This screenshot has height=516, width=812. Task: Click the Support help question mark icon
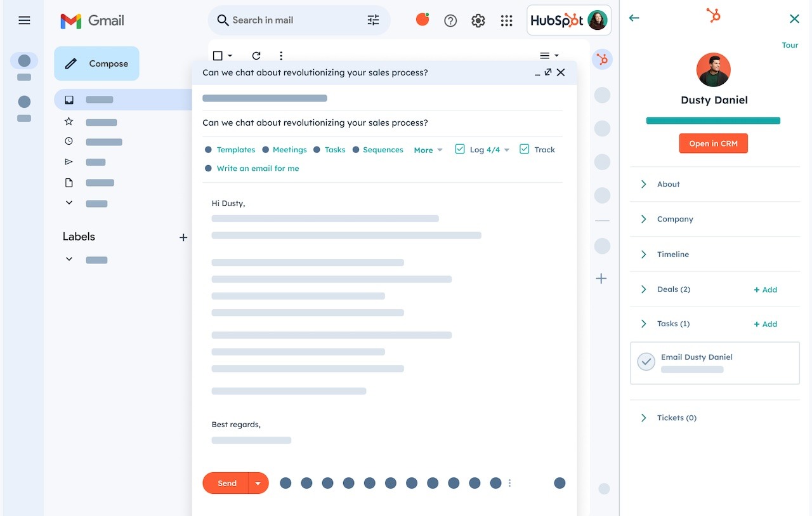click(x=450, y=21)
